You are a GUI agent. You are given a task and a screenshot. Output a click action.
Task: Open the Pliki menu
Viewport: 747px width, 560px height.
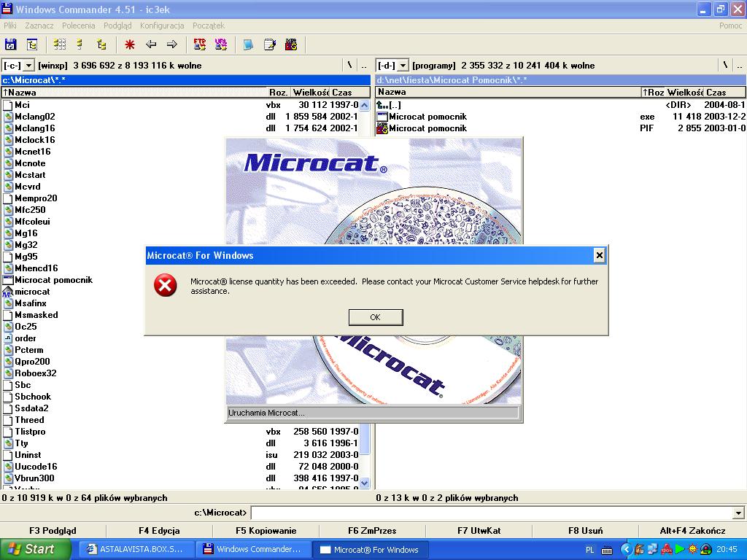pos(10,26)
